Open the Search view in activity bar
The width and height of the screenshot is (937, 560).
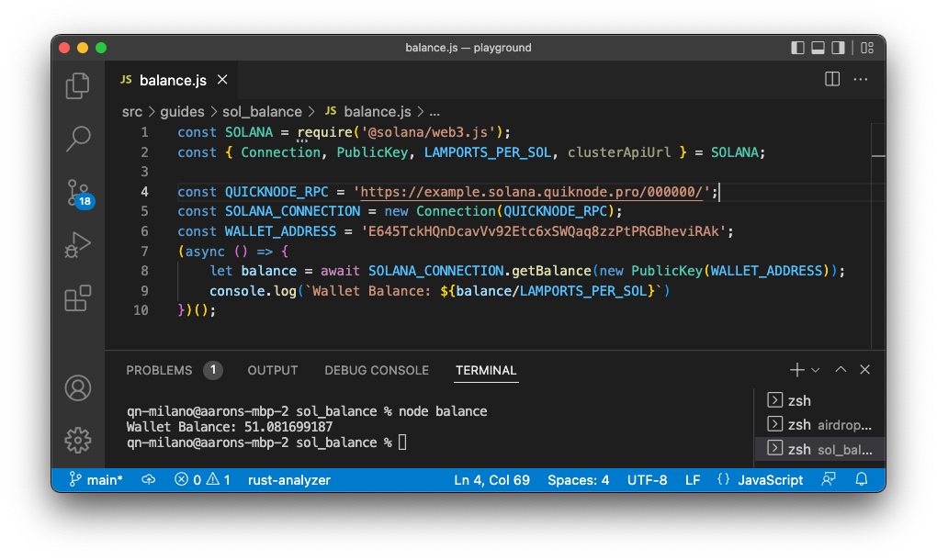[78, 139]
